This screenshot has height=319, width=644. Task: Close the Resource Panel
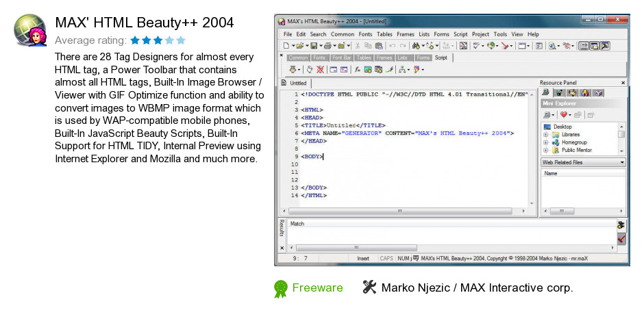click(x=623, y=83)
